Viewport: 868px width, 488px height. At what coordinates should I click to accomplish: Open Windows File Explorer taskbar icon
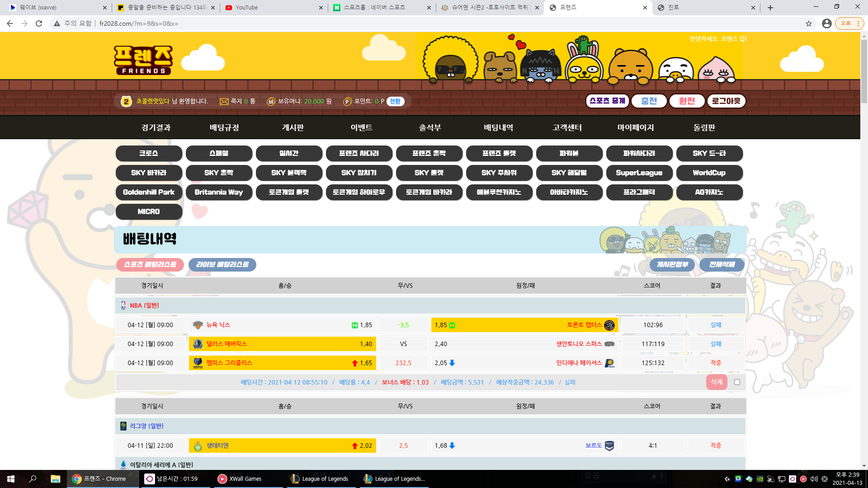(x=55, y=479)
